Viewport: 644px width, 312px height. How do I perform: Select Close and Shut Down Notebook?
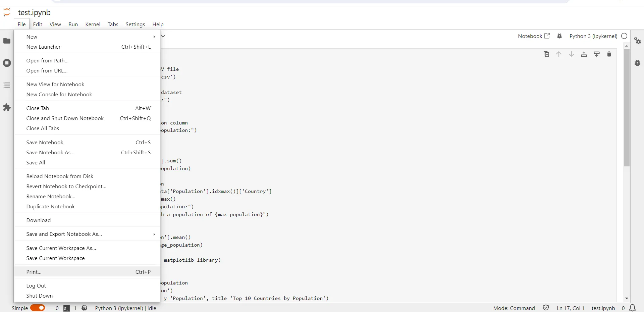pyautogui.click(x=65, y=118)
